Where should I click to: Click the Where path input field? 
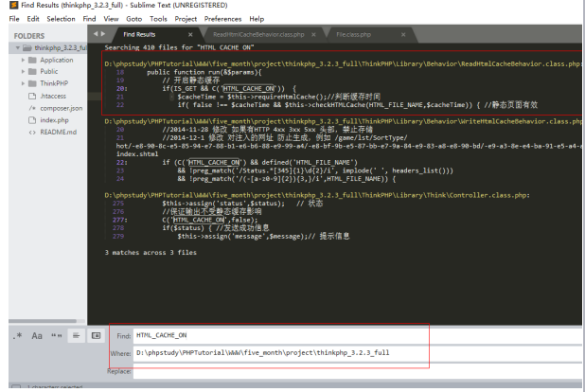coord(357,353)
